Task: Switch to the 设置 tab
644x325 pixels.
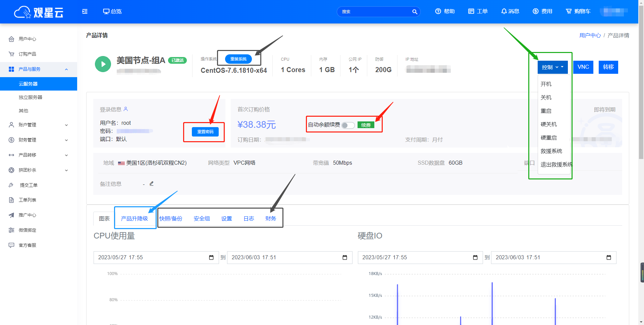Action: tap(227, 219)
